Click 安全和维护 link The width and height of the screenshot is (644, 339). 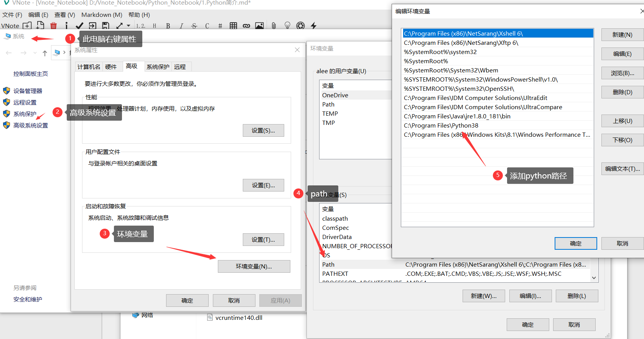[x=28, y=299]
